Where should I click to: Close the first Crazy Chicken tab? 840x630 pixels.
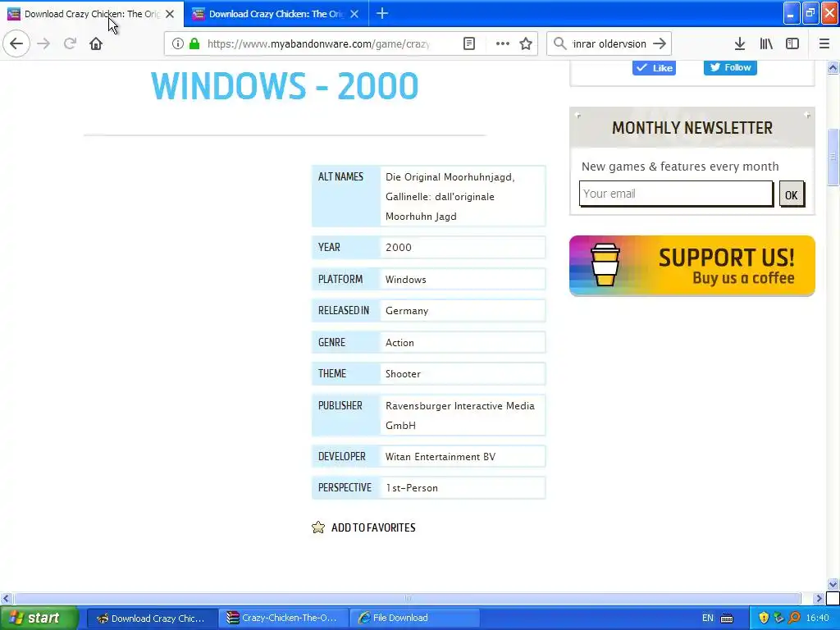point(170,14)
